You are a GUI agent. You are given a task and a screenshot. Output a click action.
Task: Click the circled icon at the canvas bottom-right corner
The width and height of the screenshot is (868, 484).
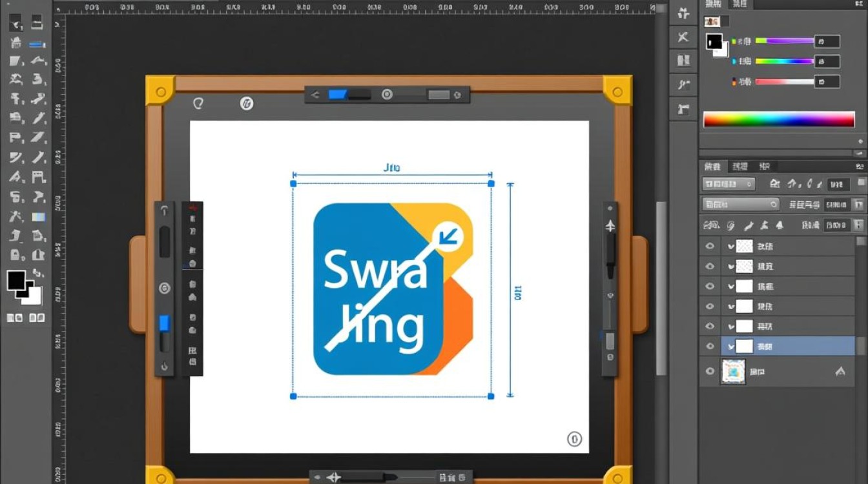coord(574,439)
